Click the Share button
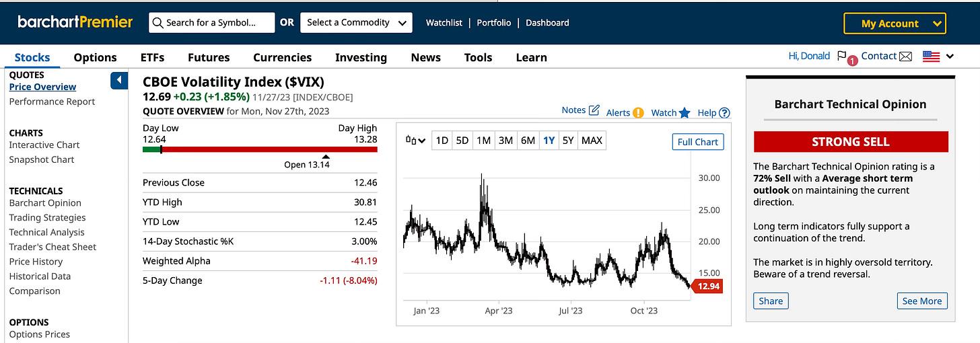Image resolution: width=980 pixels, height=343 pixels. point(771,301)
